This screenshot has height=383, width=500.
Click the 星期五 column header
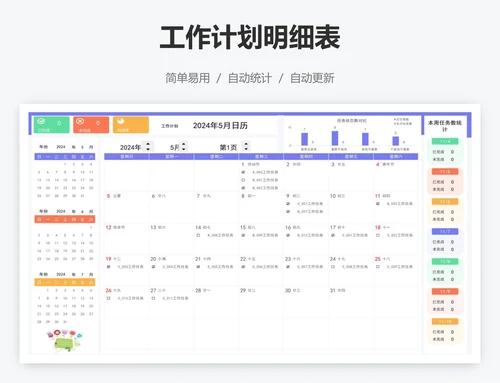(351, 156)
